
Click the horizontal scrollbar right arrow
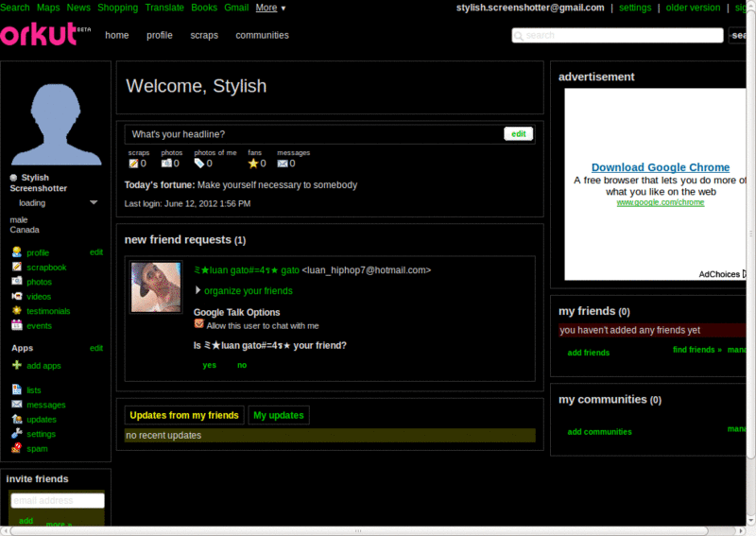click(742, 530)
